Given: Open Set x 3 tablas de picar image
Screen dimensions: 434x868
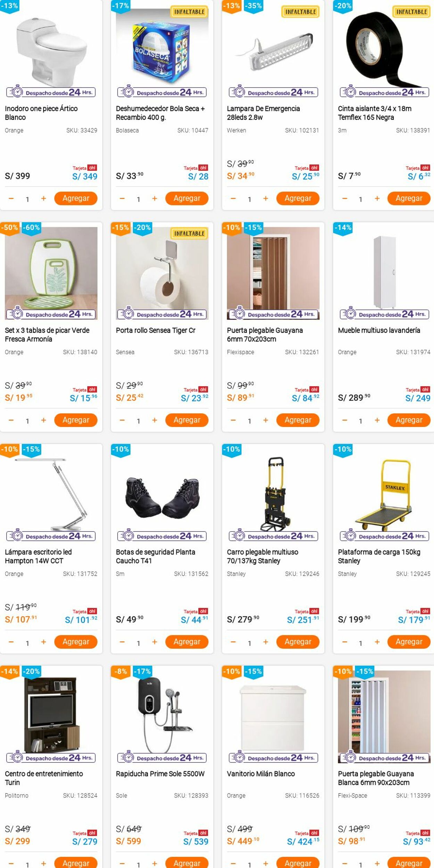Looking at the screenshot, I should pyautogui.click(x=51, y=267).
